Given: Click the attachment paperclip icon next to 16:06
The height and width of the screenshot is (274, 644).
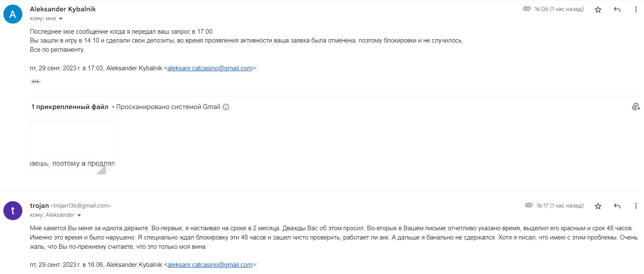Looking at the screenshot, I should point(527,9).
